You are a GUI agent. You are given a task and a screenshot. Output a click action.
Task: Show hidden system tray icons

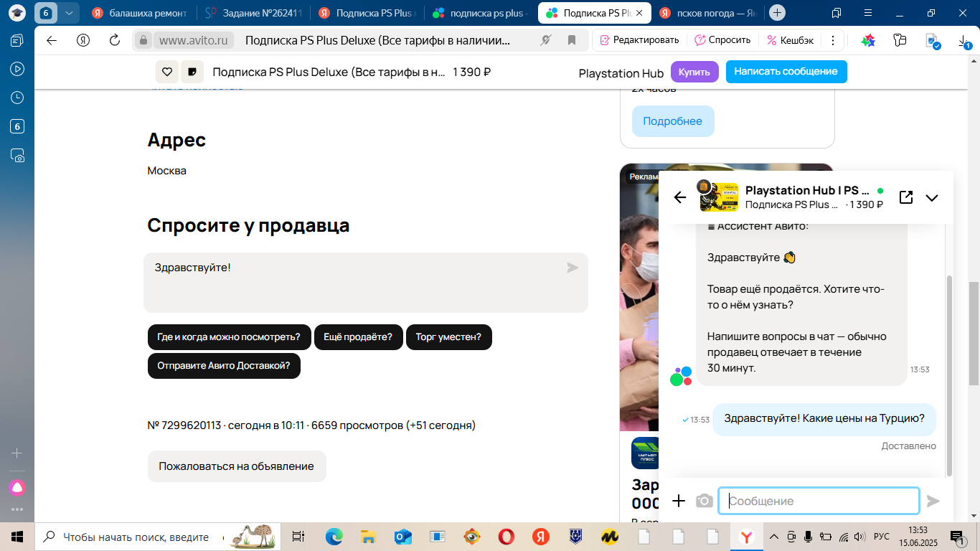point(773,537)
